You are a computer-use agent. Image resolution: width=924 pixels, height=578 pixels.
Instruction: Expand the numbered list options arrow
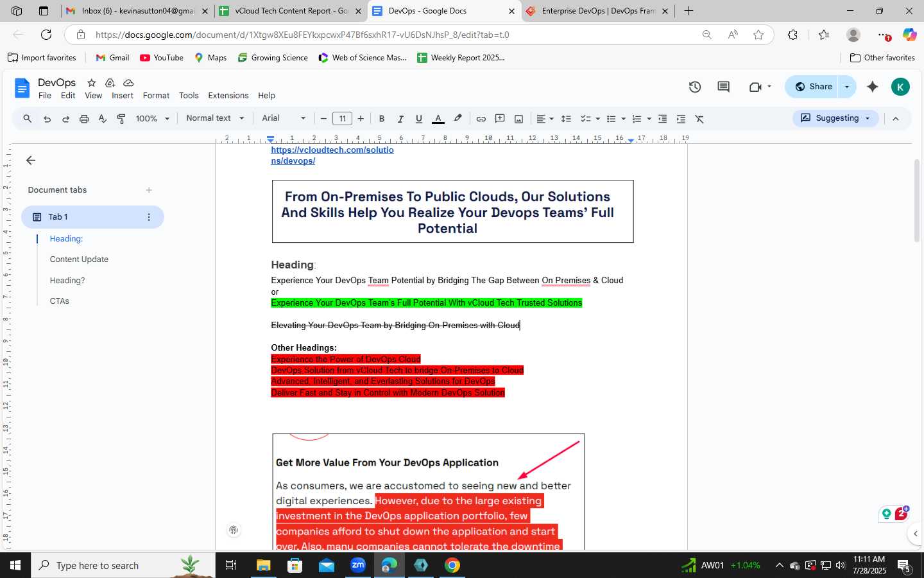(649, 119)
